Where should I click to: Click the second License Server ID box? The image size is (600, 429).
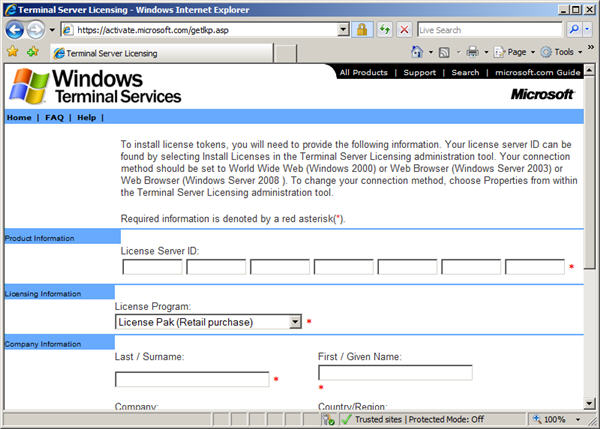(x=216, y=267)
